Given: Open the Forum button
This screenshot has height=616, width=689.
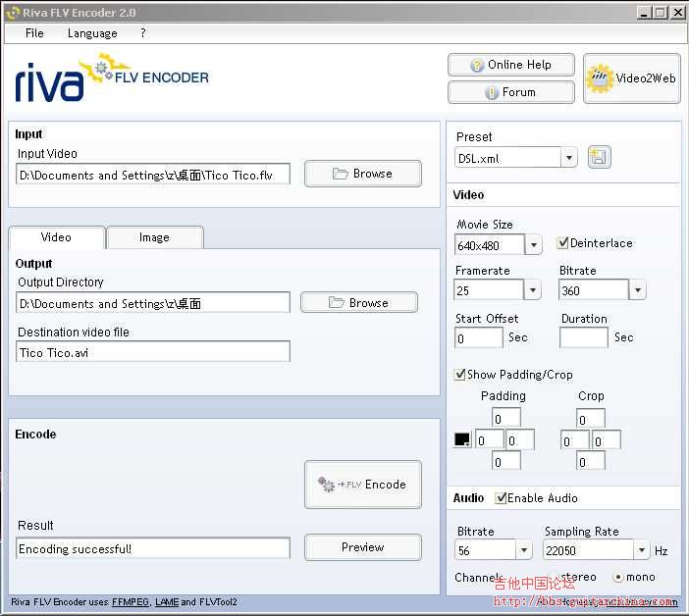Looking at the screenshot, I should (x=510, y=92).
